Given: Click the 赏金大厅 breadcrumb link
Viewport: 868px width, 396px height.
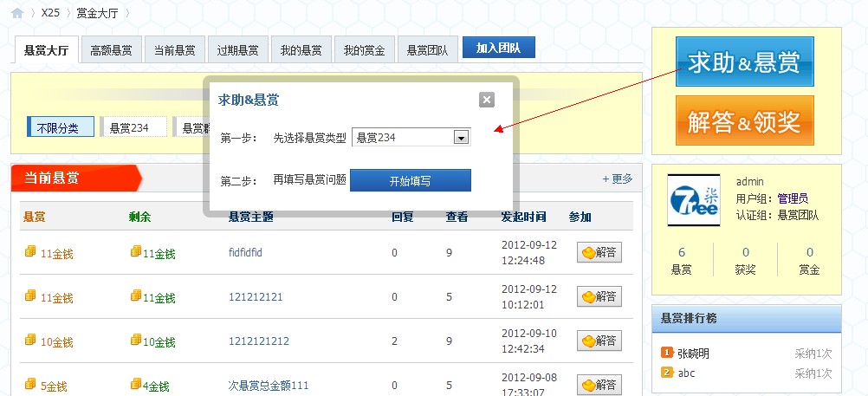Looking at the screenshot, I should [x=97, y=13].
